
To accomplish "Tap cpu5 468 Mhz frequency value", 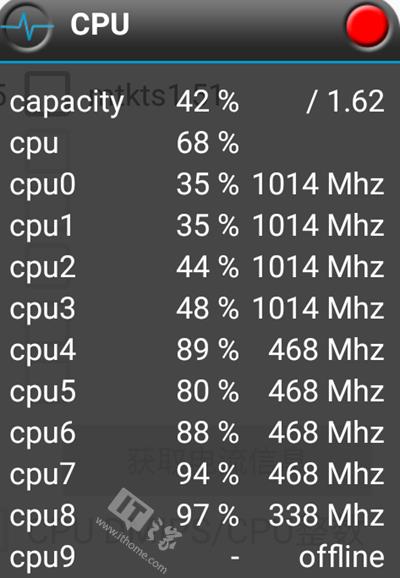I will coord(326,391).
